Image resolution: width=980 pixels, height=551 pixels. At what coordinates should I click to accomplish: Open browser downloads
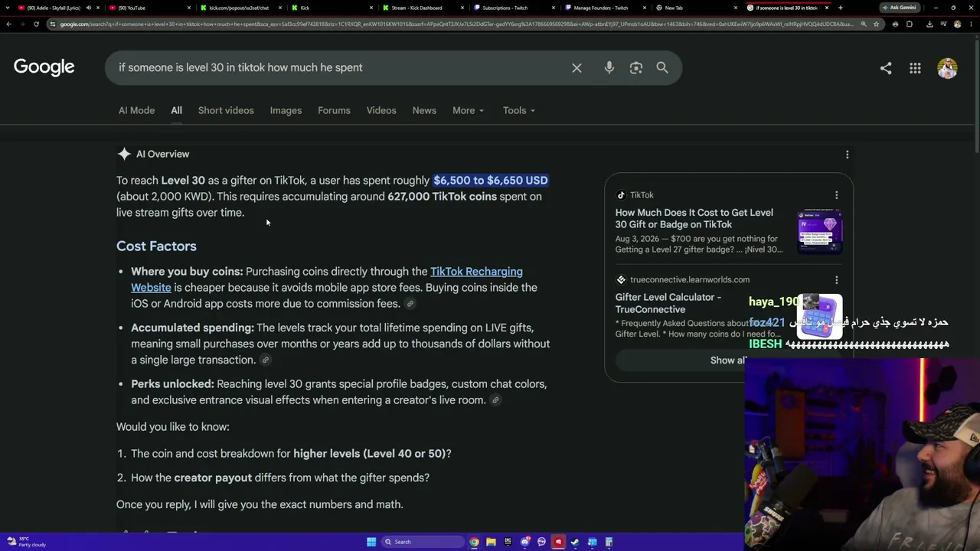click(929, 24)
